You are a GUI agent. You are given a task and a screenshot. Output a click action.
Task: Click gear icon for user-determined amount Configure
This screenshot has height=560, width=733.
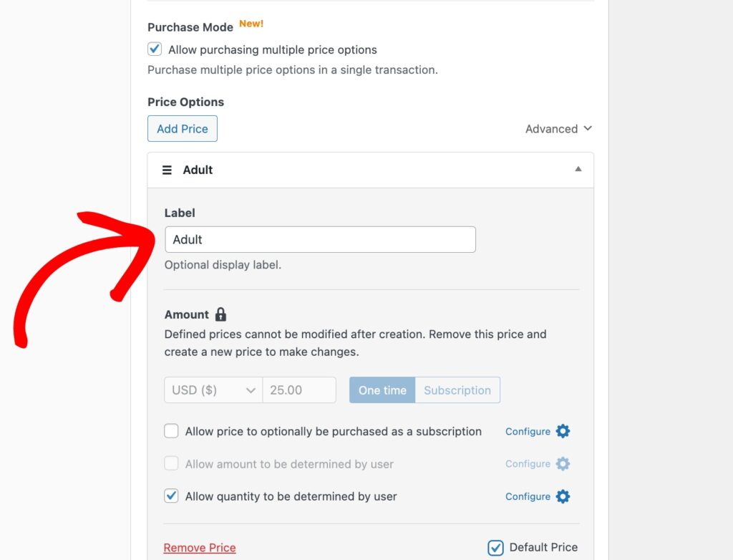click(563, 464)
